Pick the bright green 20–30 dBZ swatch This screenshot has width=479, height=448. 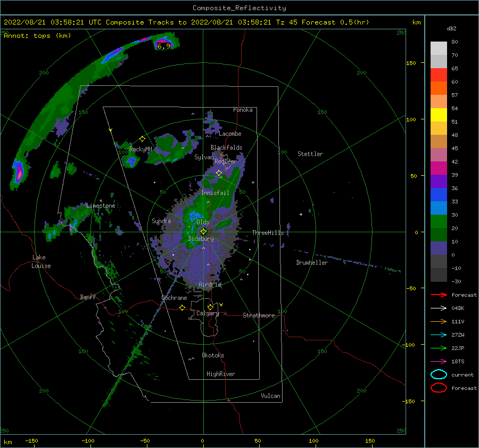click(439, 222)
